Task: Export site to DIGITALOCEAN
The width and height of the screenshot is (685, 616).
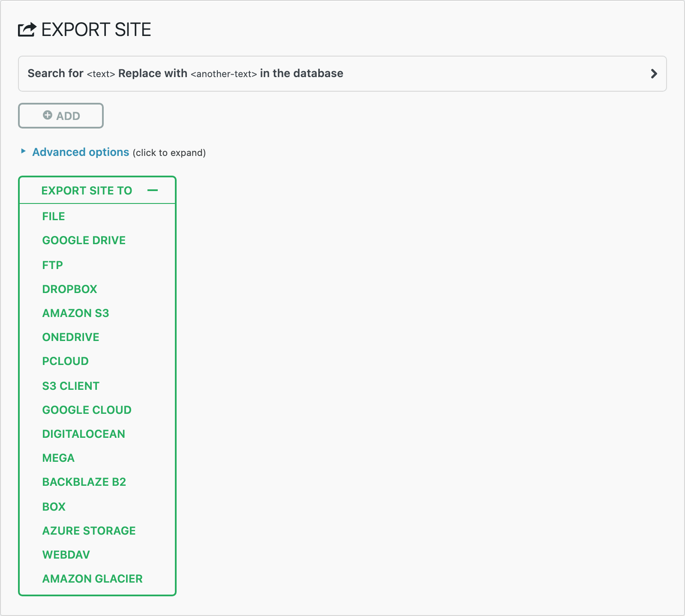Action: click(84, 434)
